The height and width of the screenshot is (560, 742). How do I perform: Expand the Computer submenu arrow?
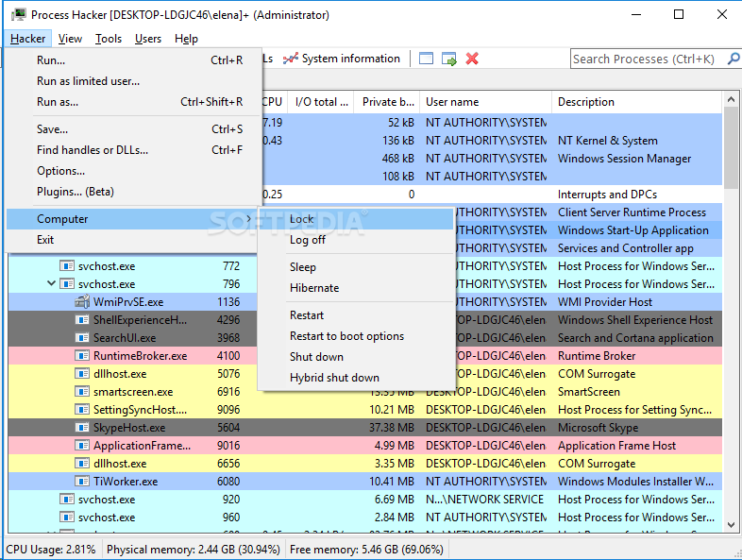click(249, 219)
